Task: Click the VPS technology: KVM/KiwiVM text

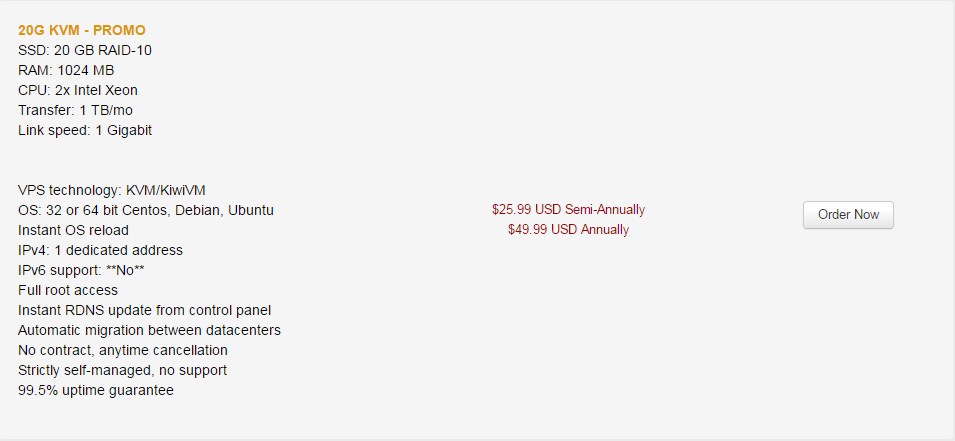Action: (x=111, y=191)
